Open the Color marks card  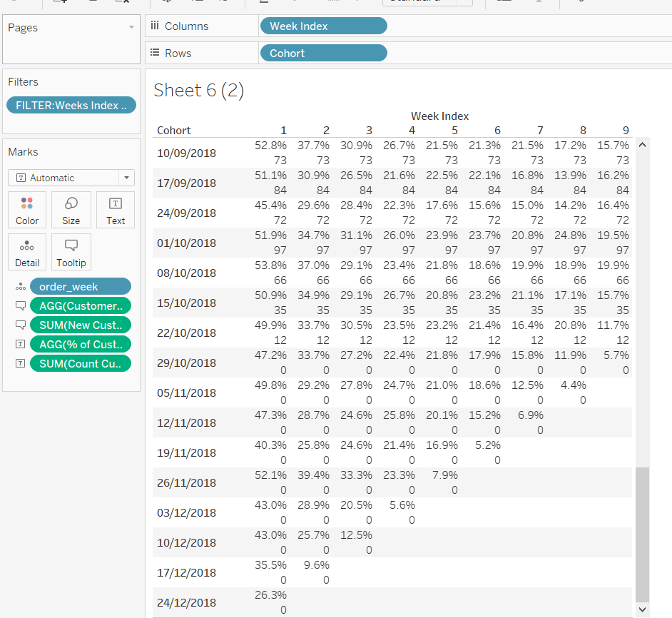click(x=27, y=210)
